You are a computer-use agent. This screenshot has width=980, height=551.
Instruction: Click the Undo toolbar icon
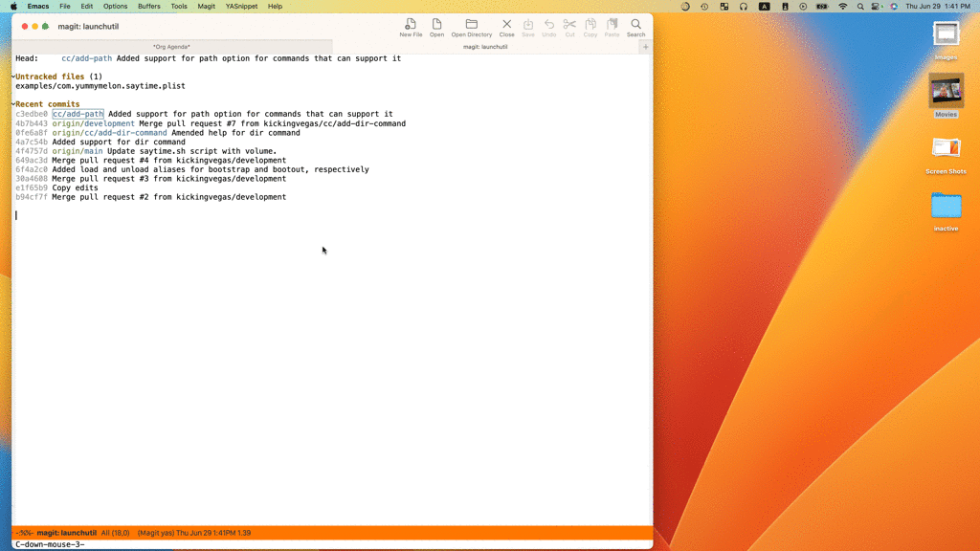548,28
